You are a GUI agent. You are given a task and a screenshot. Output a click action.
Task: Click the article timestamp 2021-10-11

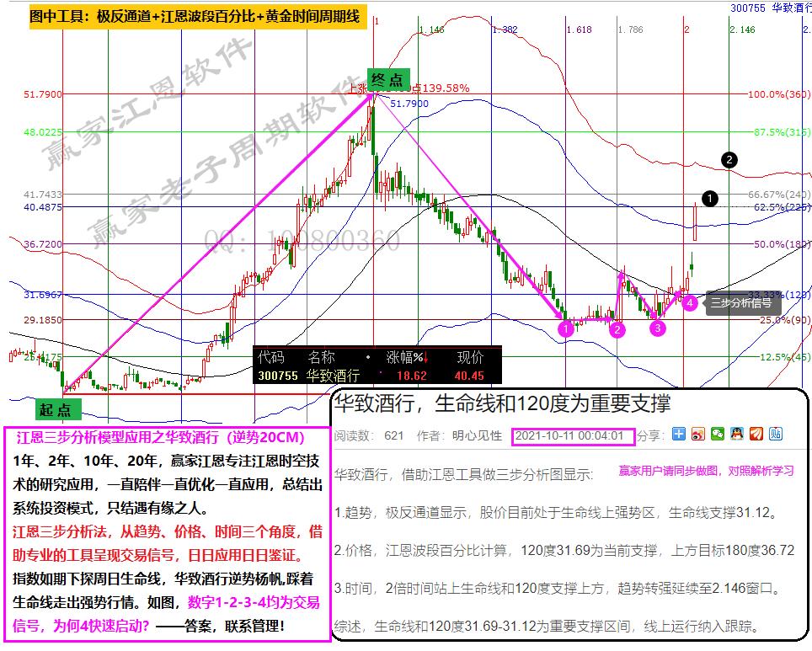click(x=568, y=435)
